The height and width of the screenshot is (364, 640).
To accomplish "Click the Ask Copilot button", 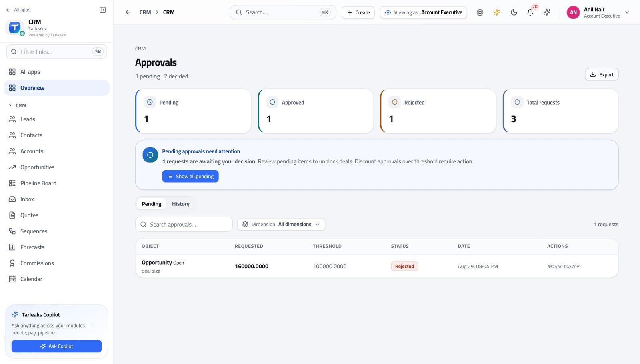I will coord(56,346).
